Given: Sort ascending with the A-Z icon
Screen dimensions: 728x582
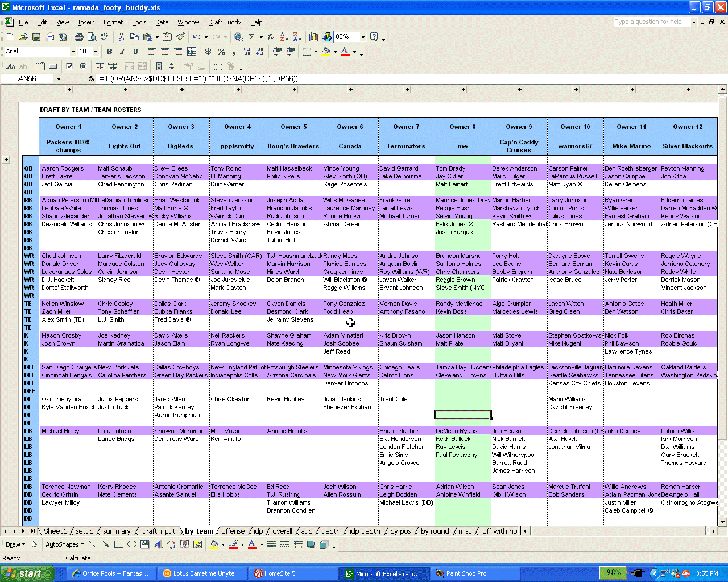Looking at the screenshot, I should point(284,37).
